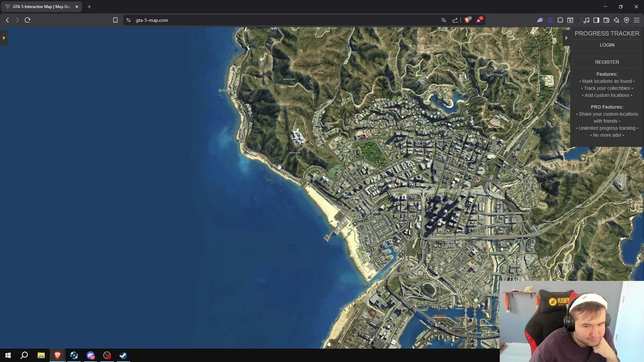The image size is (644, 362).
Task: Open the browser hamburger menu
Action: 636,20
